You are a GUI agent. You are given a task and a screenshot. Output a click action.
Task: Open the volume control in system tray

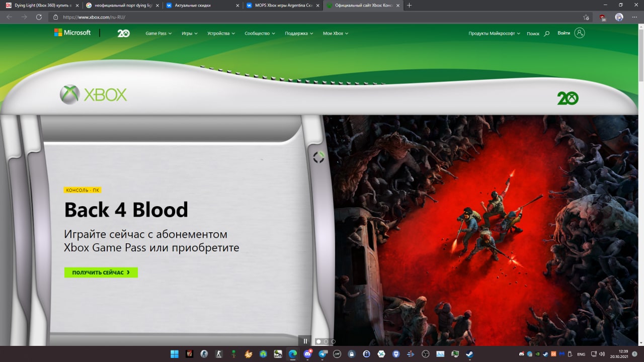click(x=602, y=354)
